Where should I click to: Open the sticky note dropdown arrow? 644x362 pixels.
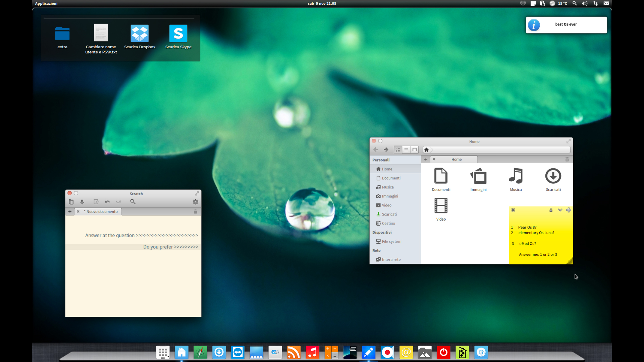click(x=560, y=210)
